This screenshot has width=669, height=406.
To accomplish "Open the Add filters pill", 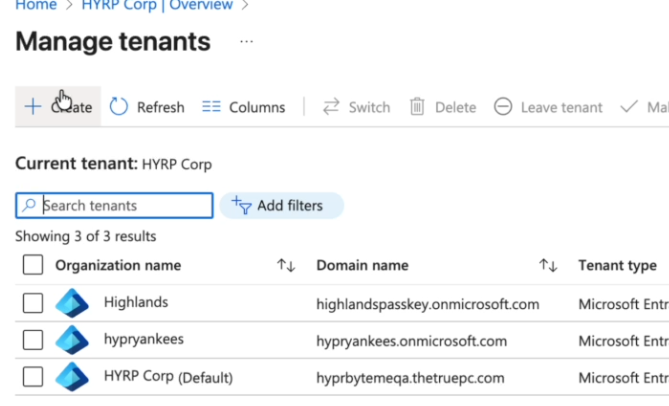I will click(x=280, y=205).
